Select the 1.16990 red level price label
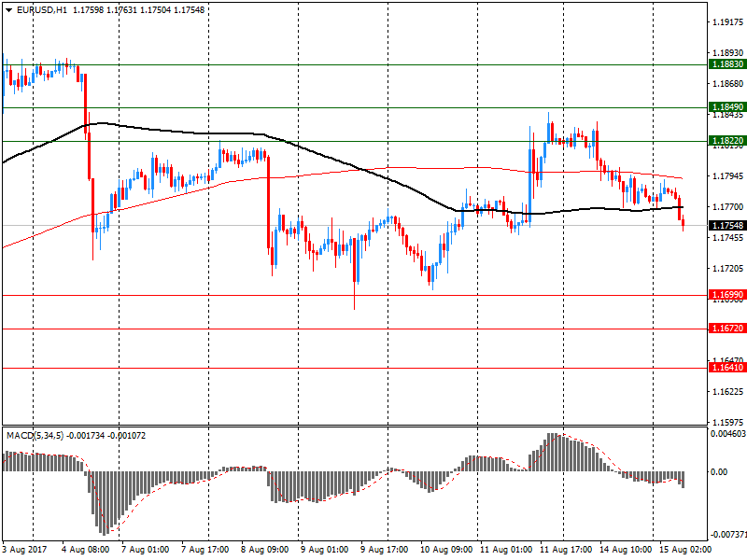Image resolution: width=747 pixels, height=560 pixels. 727,295
